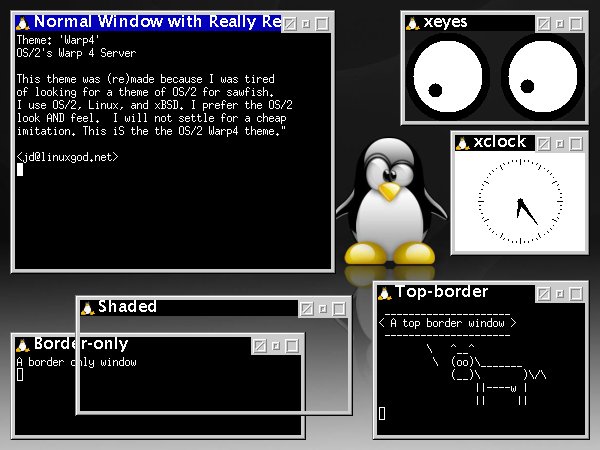Screen dimensions: 600x450
Task: Open the penguin window menu of xeyes
Action: click(x=412, y=23)
